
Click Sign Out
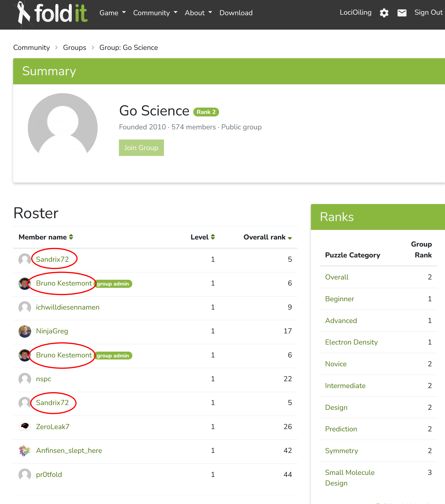428,12
